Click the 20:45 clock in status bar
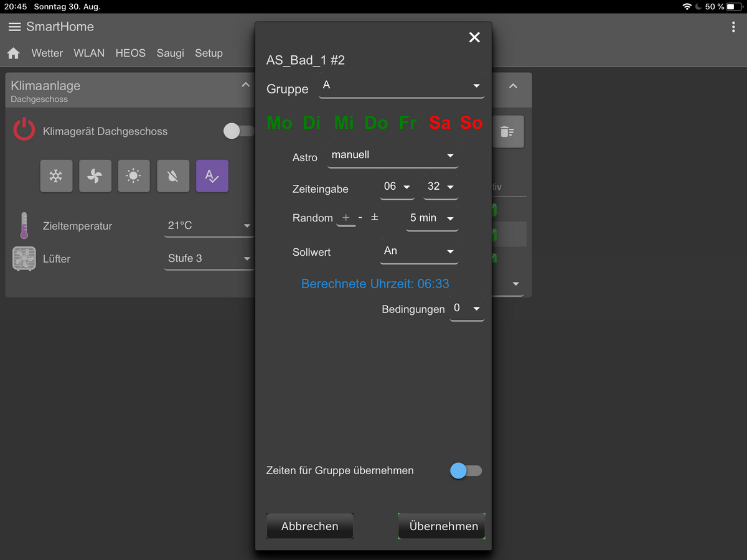The width and height of the screenshot is (747, 560). tap(16, 7)
